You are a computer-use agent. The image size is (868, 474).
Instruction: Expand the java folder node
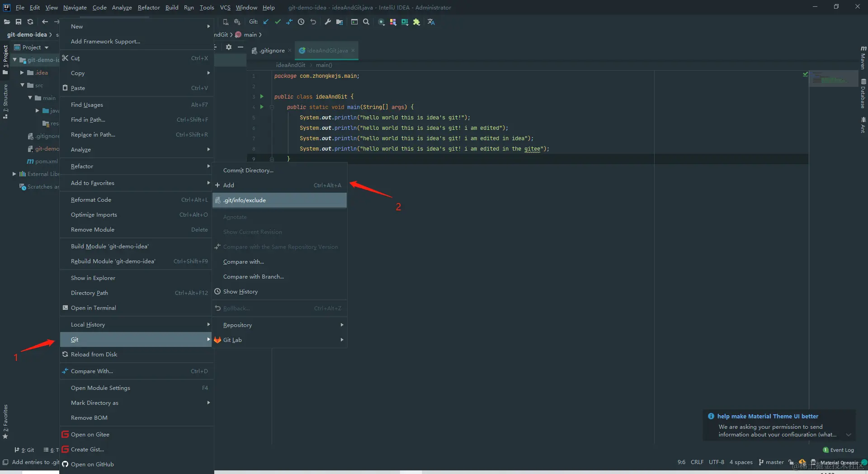(37, 110)
